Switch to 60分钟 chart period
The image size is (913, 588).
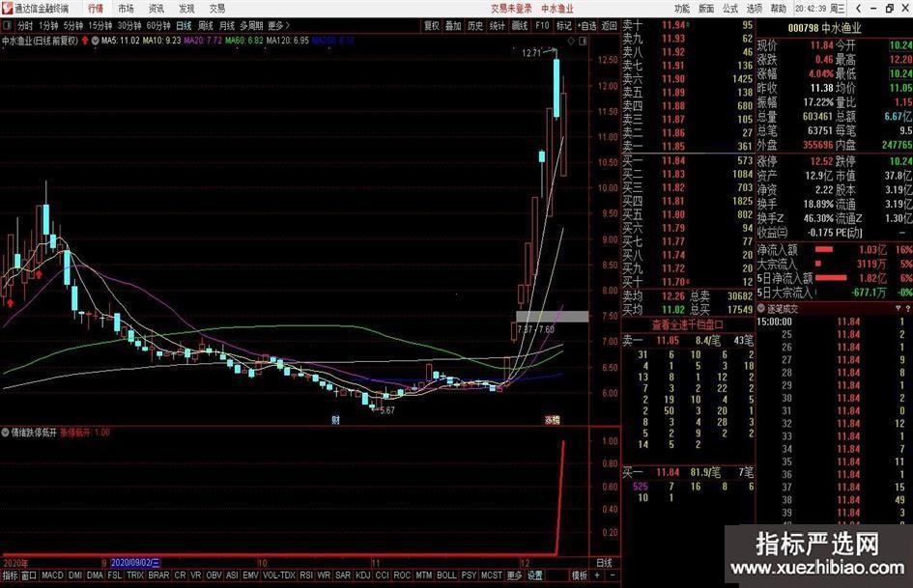coord(158,26)
